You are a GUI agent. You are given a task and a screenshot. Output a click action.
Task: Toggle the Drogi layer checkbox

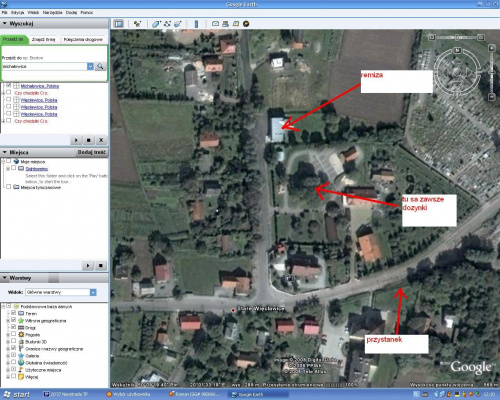click(x=13, y=327)
